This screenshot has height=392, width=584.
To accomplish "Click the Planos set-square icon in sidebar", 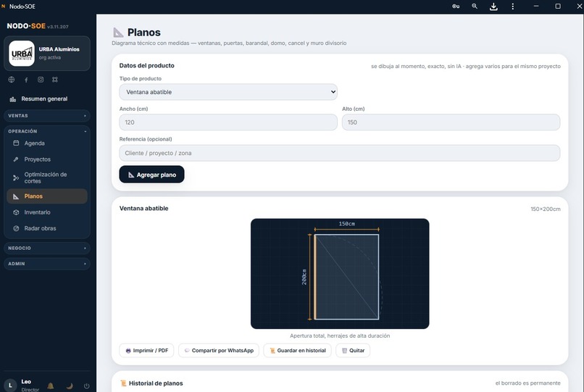I will [x=16, y=196].
